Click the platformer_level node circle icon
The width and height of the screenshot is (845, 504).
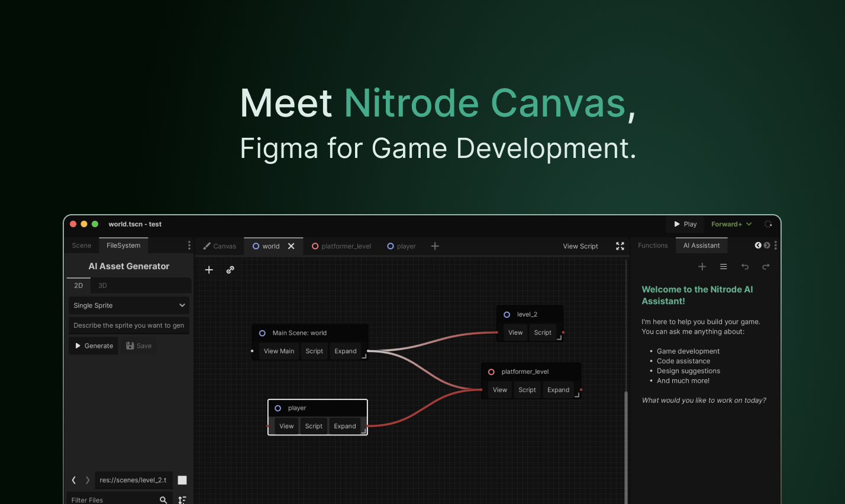(x=491, y=372)
